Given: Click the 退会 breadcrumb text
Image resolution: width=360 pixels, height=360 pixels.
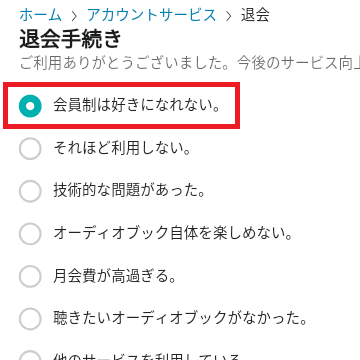Looking at the screenshot, I should pos(255,15).
